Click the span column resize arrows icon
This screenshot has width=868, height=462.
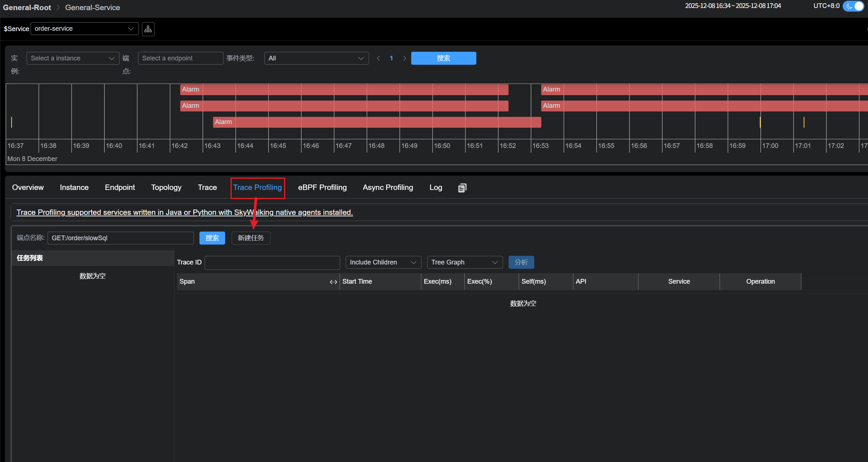point(333,282)
